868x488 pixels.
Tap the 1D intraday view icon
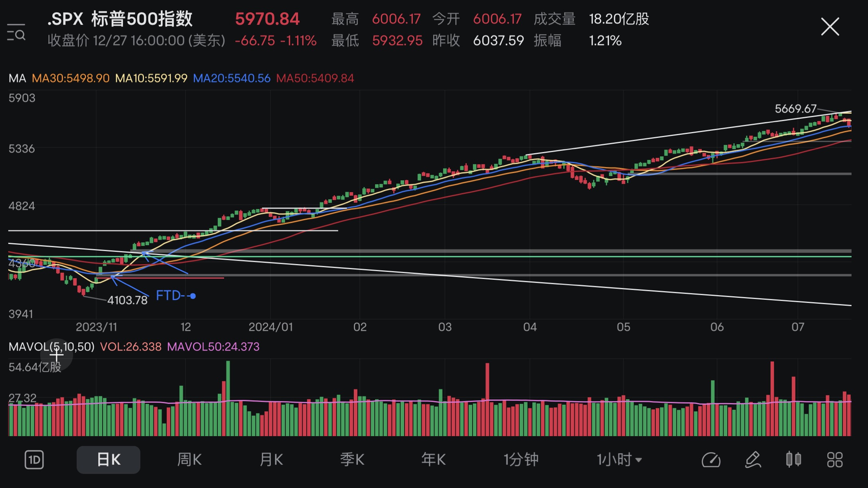click(x=34, y=460)
